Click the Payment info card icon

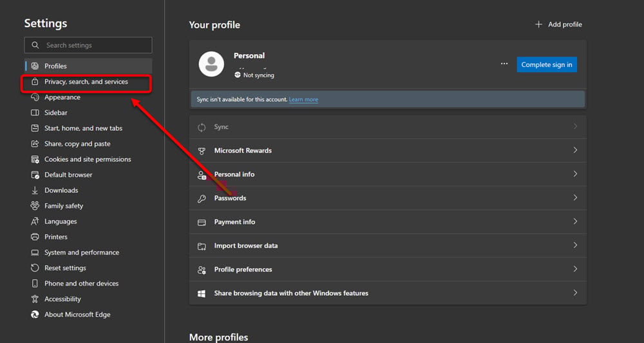[202, 222]
